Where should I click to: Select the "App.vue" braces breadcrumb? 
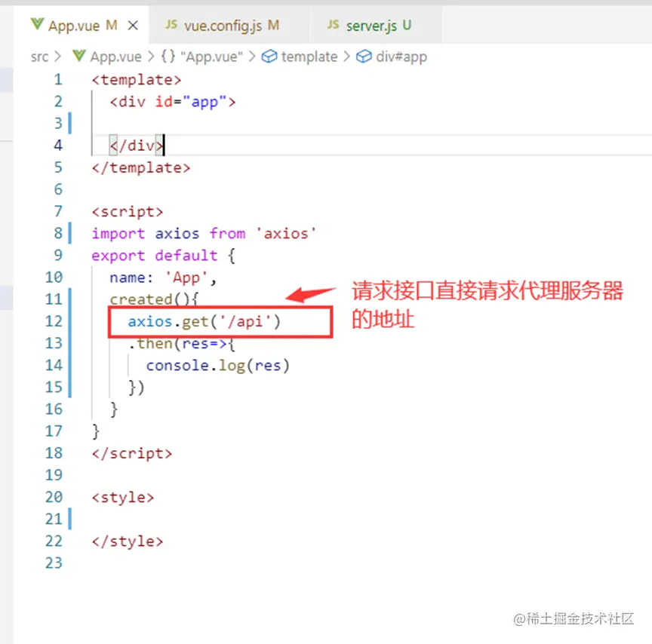click(x=211, y=57)
